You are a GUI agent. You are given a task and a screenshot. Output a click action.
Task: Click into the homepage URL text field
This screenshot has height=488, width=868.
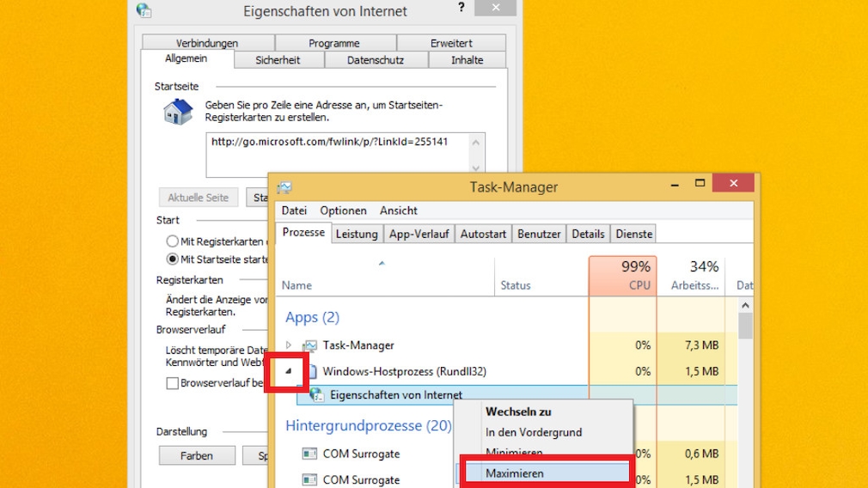(338, 155)
